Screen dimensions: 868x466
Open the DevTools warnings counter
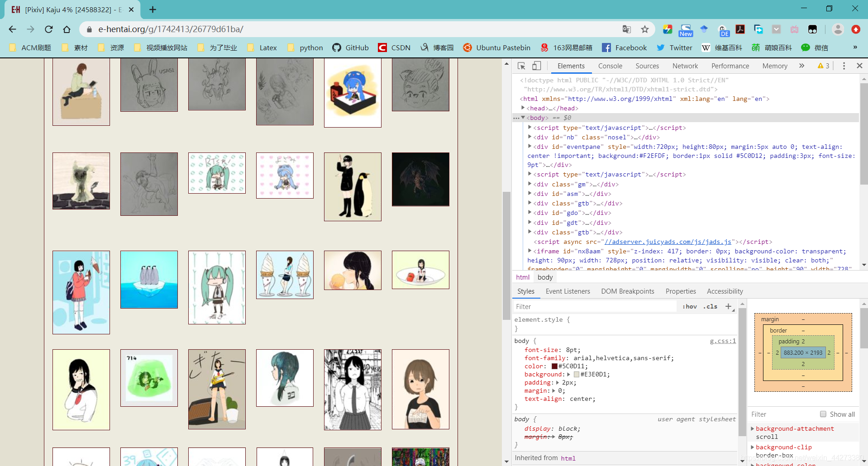(x=824, y=66)
